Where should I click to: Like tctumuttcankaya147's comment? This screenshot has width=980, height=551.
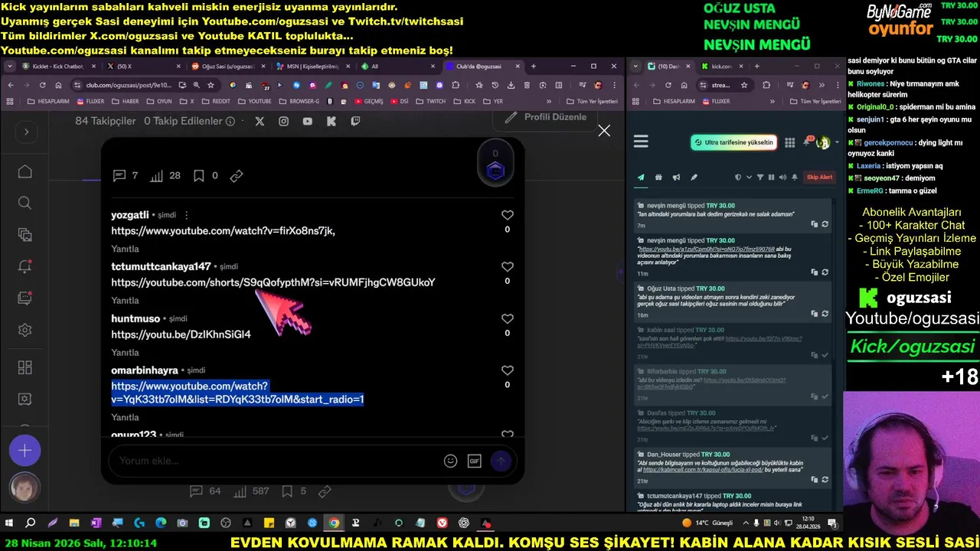coord(507,267)
